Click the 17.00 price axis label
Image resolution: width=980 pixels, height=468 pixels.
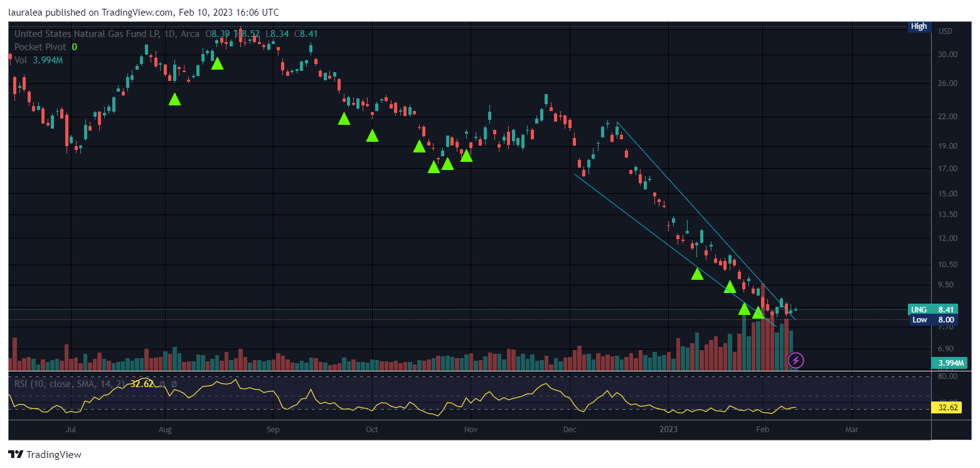[947, 169]
